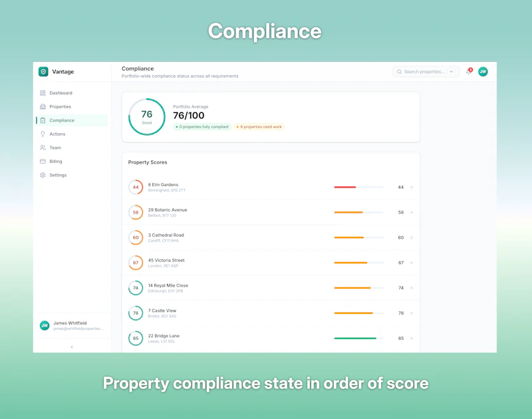Click JW avatar beside James Whitfield
This screenshot has height=419, width=532.
click(45, 325)
